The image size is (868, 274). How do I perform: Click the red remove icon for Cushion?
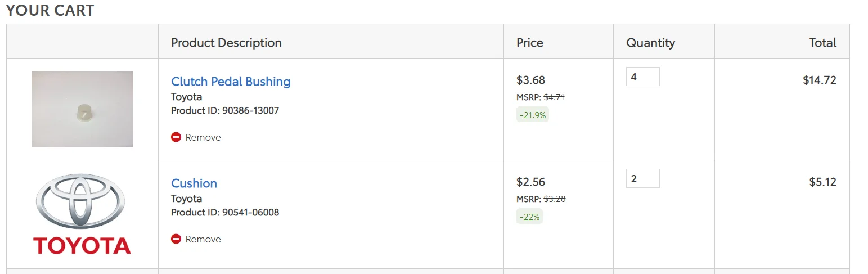coord(176,239)
